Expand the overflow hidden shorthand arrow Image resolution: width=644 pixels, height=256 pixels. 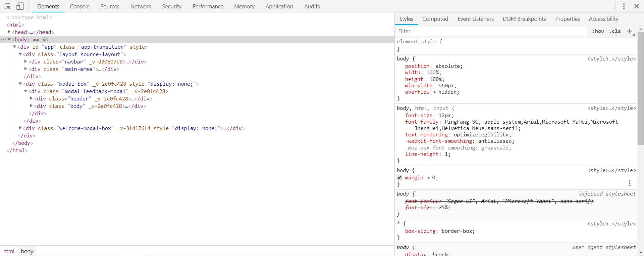(435, 92)
